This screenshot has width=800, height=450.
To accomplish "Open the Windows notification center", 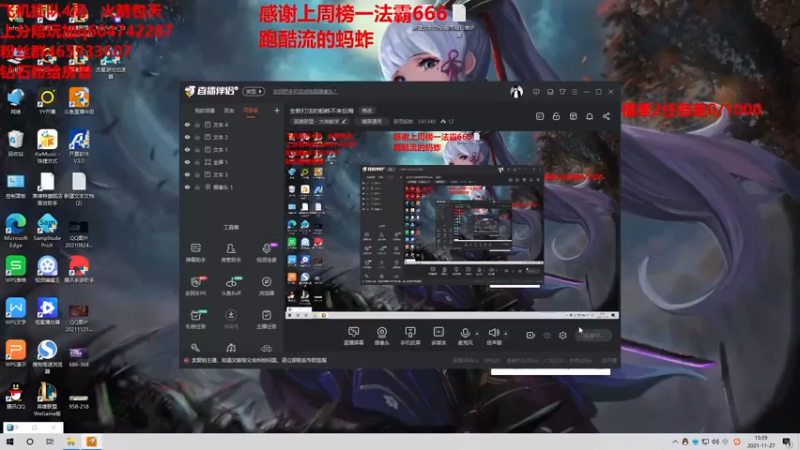I will tap(787, 442).
